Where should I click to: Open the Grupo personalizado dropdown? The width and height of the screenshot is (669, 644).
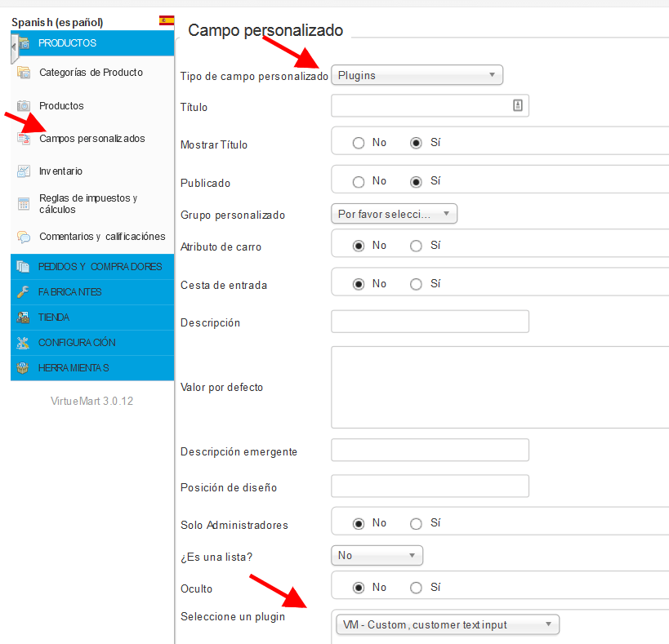pos(395,214)
